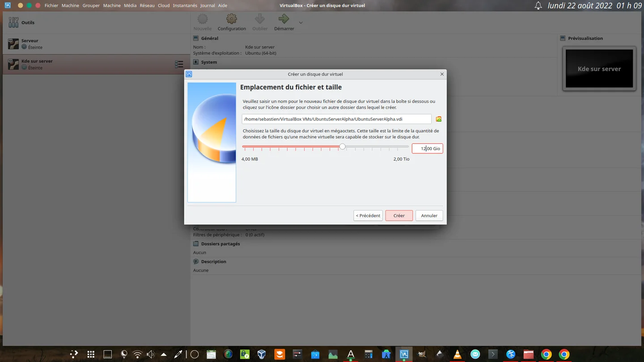Open the Aide menu
The height and width of the screenshot is (362, 644).
point(222,5)
